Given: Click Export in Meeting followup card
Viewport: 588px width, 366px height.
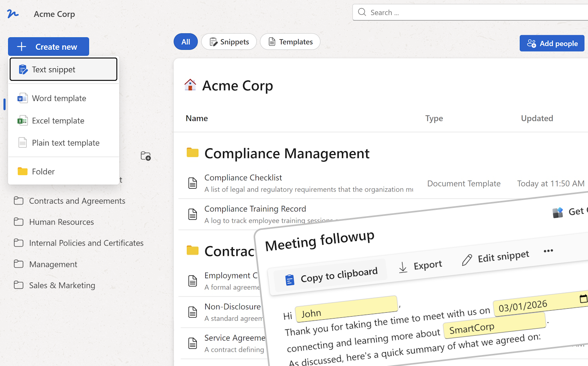Looking at the screenshot, I should 420,266.
